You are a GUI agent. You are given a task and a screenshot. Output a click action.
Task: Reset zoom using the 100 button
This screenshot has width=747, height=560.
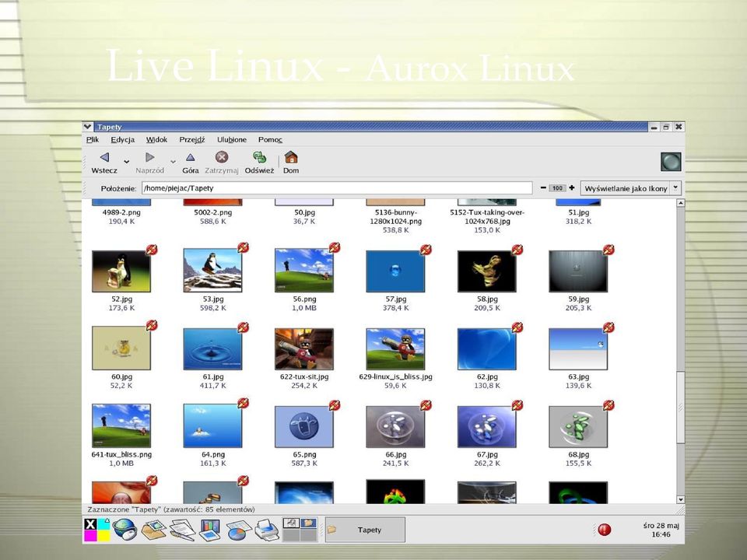pos(557,188)
